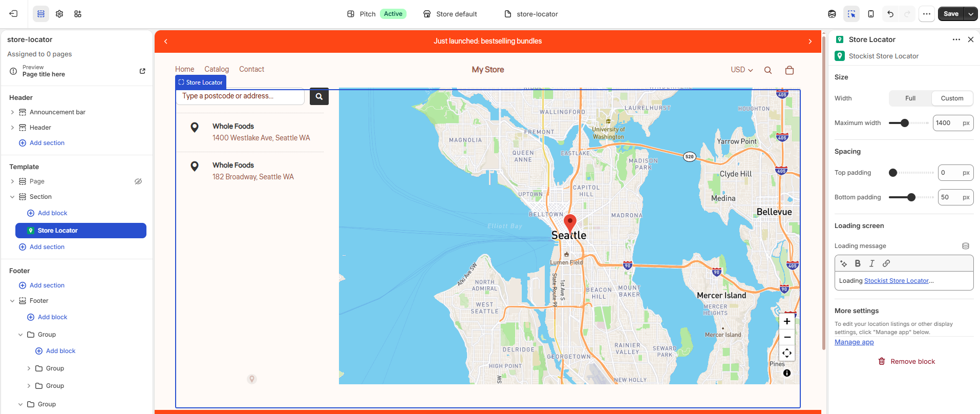The width and height of the screenshot is (980, 414).
Task: Open the Manage app link
Action: coord(854,342)
